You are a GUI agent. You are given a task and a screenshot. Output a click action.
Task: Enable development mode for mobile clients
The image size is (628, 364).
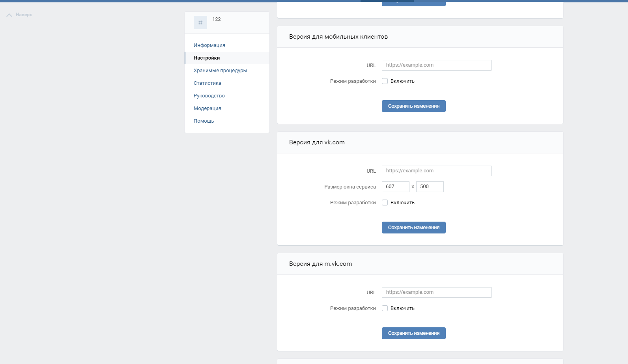point(385,81)
